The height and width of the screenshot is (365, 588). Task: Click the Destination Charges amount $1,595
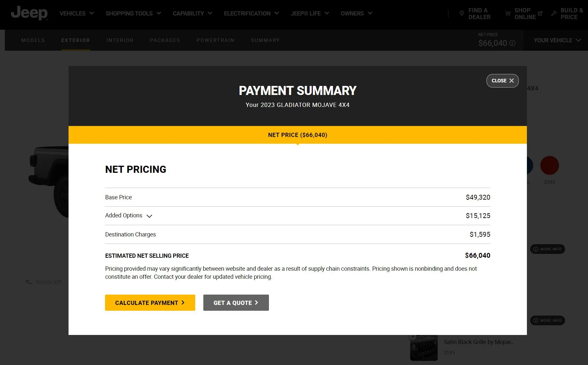480,235
